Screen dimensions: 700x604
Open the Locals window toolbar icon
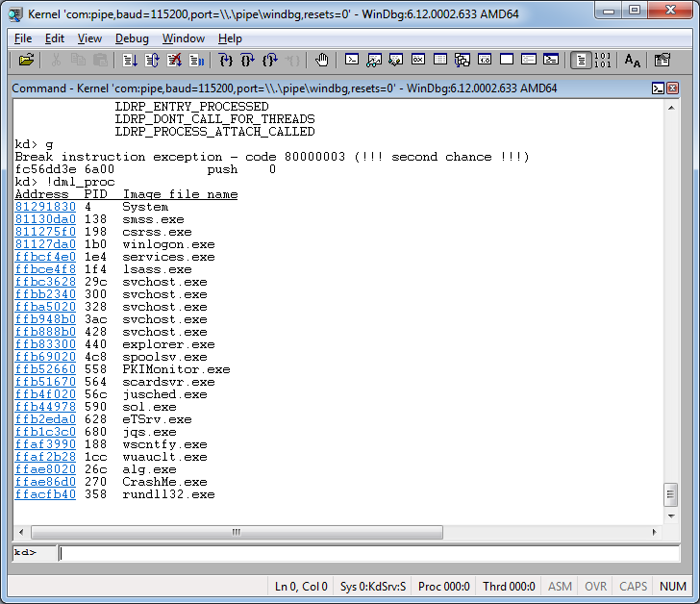coord(396,60)
